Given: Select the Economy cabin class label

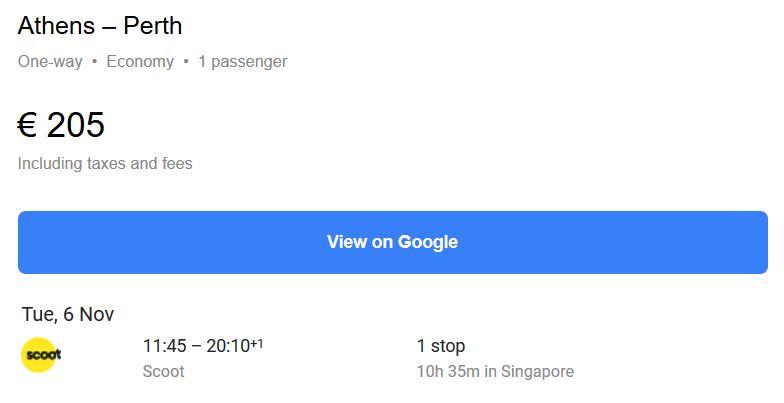Looking at the screenshot, I should (140, 62).
